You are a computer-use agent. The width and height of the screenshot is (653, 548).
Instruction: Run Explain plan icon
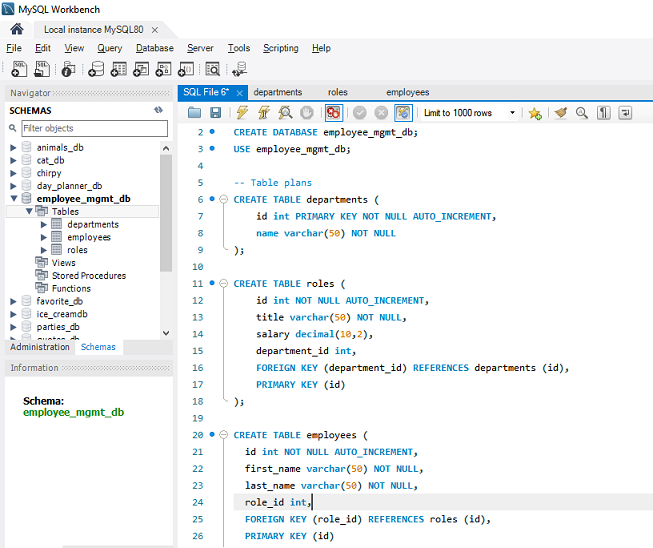285,112
